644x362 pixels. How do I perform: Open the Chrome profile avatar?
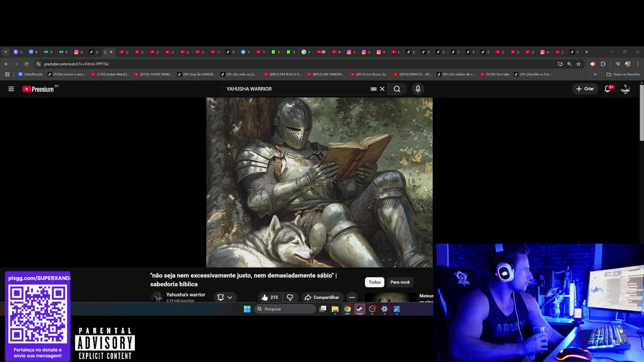[x=627, y=64]
